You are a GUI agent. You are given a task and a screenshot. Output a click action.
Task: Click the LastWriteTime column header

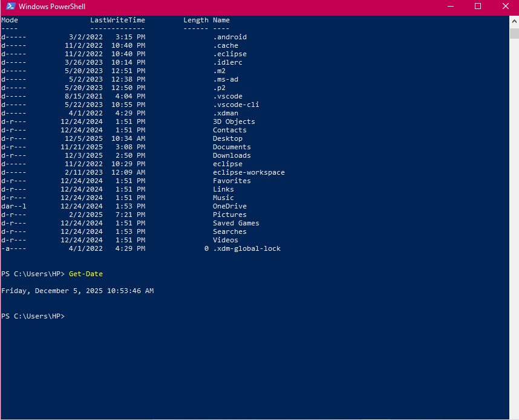tap(117, 20)
